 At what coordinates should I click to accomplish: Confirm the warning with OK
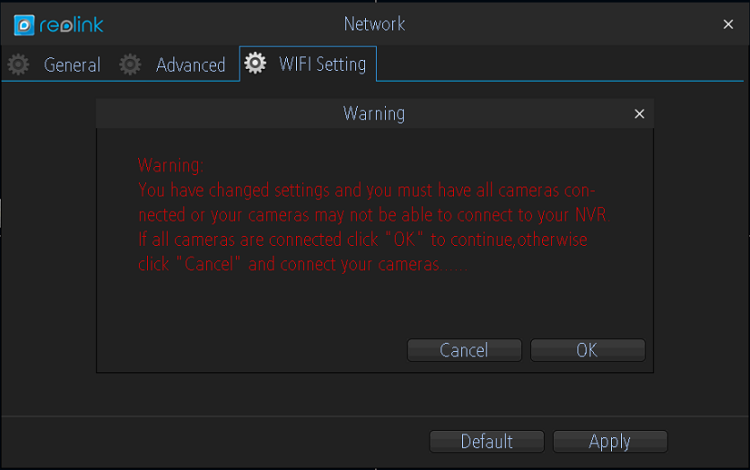point(587,350)
